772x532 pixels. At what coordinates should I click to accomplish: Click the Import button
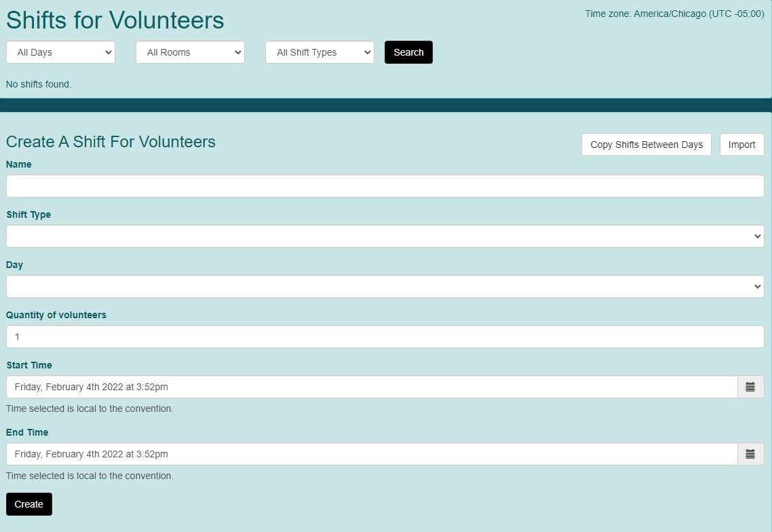click(x=742, y=145)
